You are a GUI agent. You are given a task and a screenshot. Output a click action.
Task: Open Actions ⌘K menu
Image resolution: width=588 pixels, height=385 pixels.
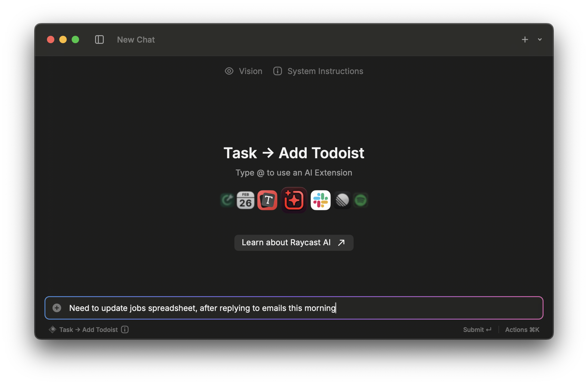(x=522, y=330)
